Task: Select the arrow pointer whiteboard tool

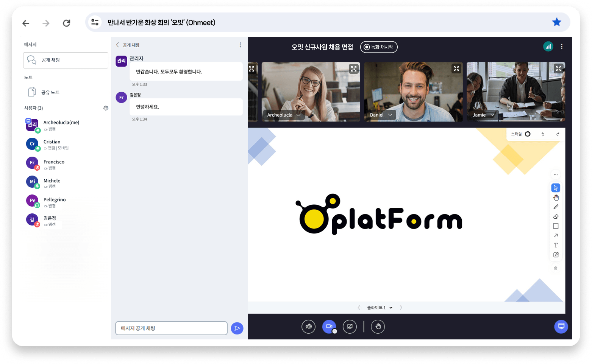Action: [x=556, y=188]
